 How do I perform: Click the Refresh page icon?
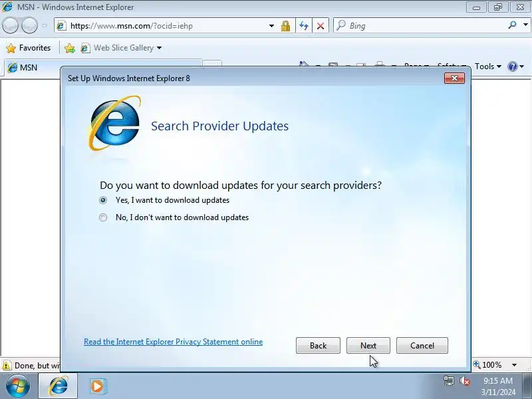click(304, 26)
